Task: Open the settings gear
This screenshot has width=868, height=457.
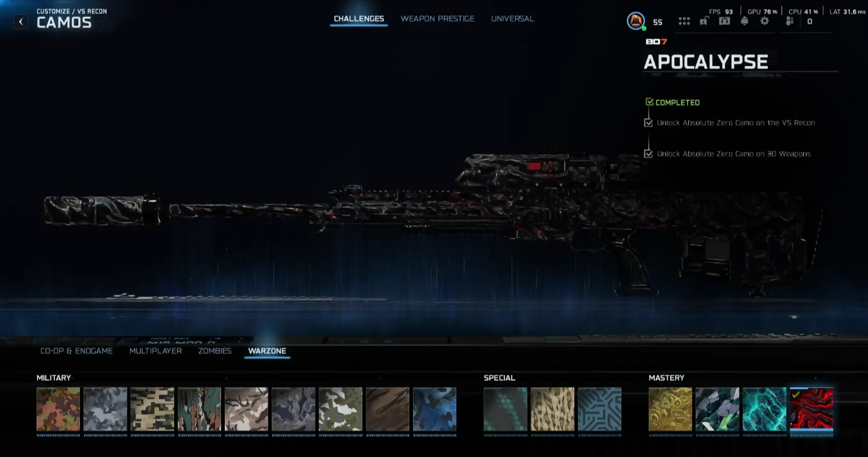Action: [x=764, y=21]
